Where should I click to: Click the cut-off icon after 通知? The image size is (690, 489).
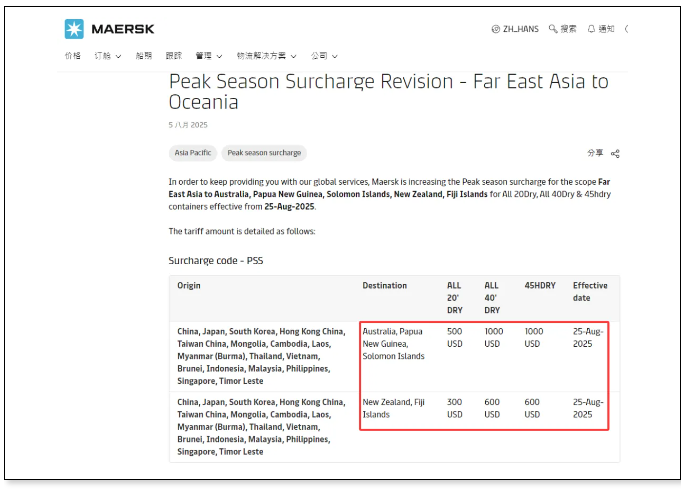(627, 29)
